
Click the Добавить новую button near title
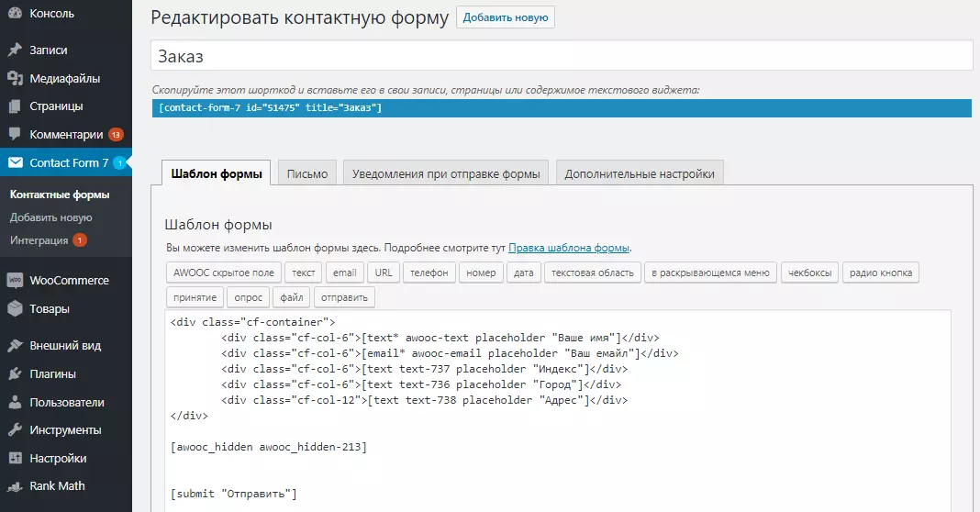tap(505, 17)
